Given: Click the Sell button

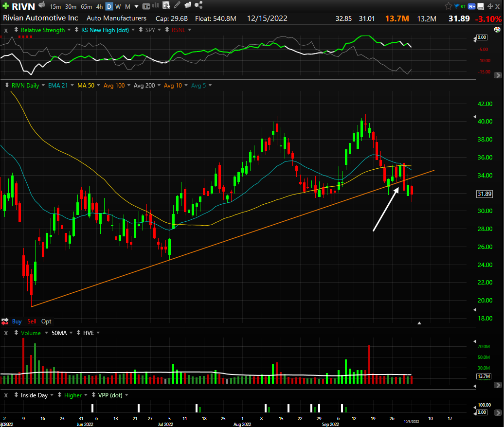Looking at the screenshot, I should pos(32,321).
